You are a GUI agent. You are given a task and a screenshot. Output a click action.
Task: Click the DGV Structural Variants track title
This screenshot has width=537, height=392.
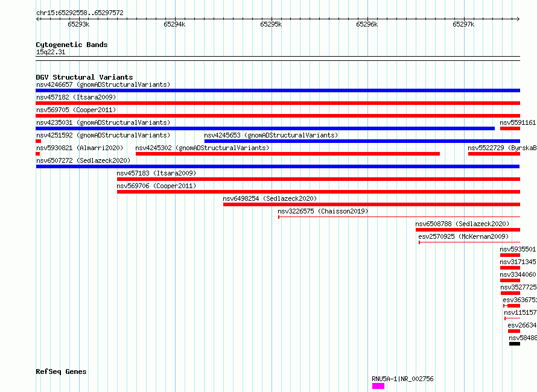(x=84, y=77)
